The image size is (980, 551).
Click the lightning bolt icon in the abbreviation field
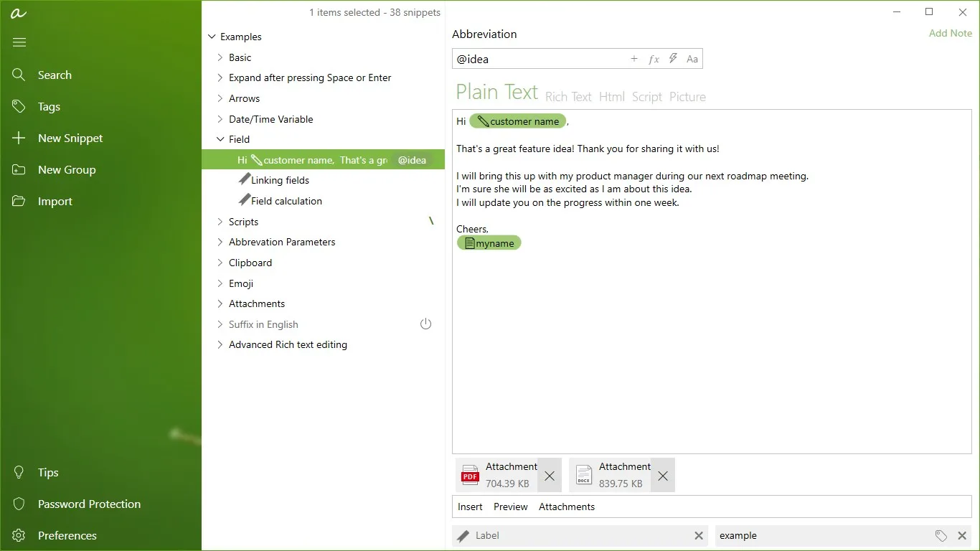673,59
